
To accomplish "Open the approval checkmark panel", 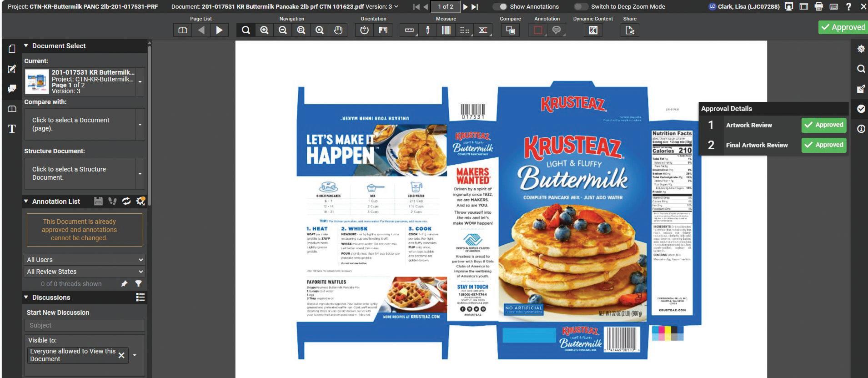I will (861, 109).
